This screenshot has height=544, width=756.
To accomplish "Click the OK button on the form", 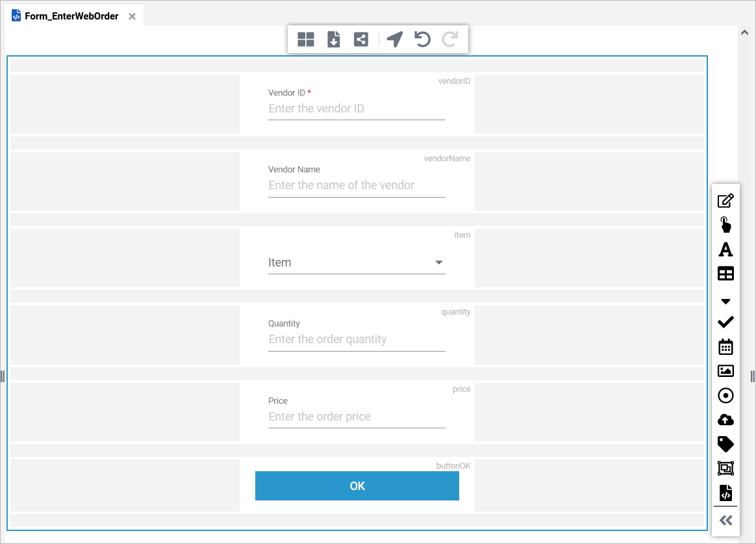I will click(x=357, y=486).
